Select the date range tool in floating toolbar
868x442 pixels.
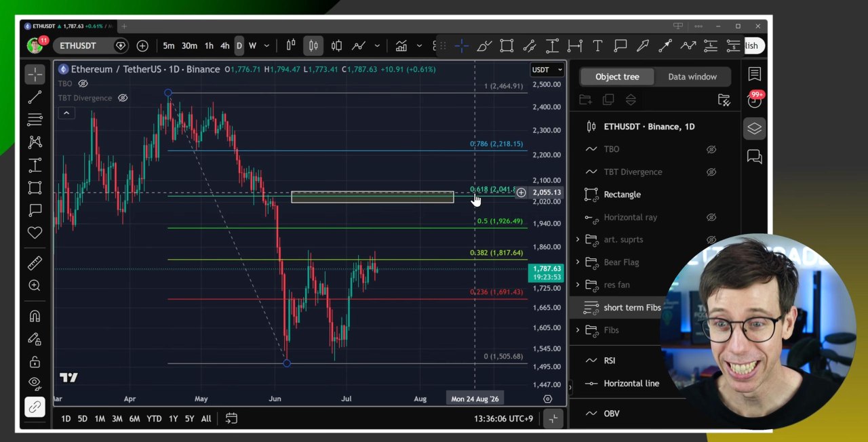[575, 45]
